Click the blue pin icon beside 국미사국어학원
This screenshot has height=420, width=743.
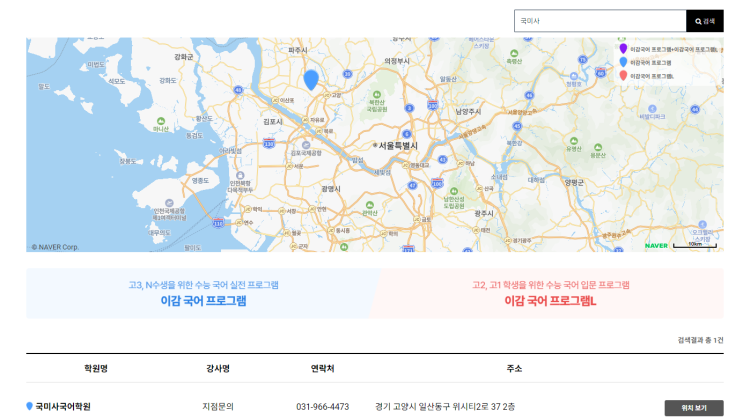pyautogui.click(x=29, y=406)
